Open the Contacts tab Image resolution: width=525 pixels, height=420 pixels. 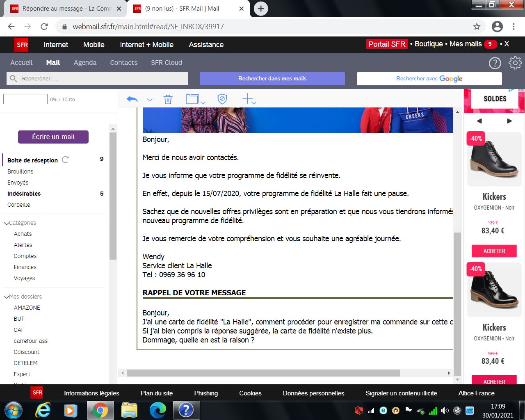pos(123,63)
